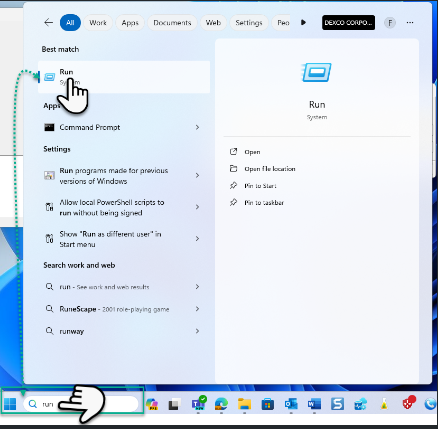The width and height of the screenshot is (438, 429).
Task: Click the DEXCO CORPO... organization button
Action: 348,23
